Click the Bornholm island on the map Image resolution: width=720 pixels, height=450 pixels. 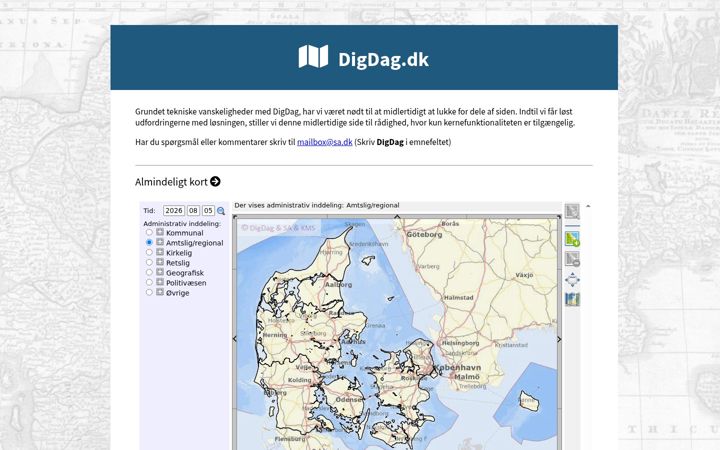click(x=529, y=401)
